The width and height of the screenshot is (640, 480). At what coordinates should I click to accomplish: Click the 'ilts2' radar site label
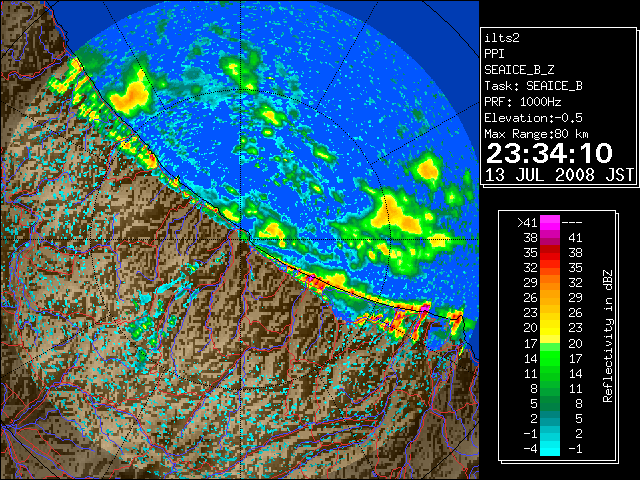click(502, 38)
